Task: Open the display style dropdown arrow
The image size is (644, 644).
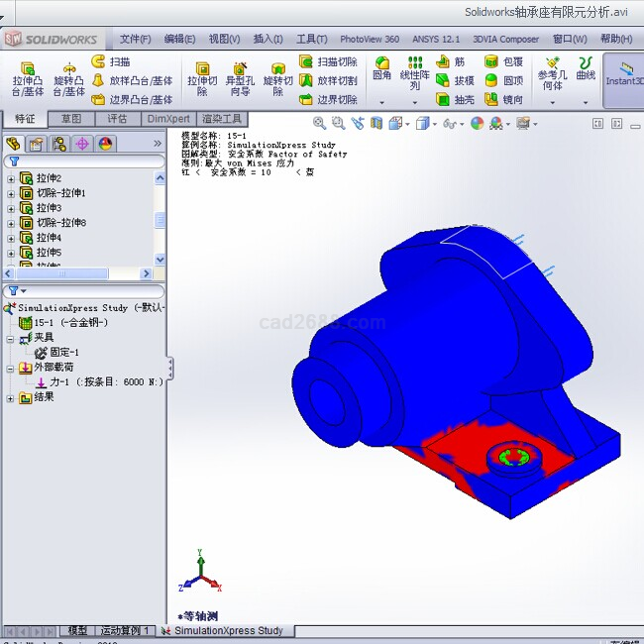Action: (x=433, y=124)
